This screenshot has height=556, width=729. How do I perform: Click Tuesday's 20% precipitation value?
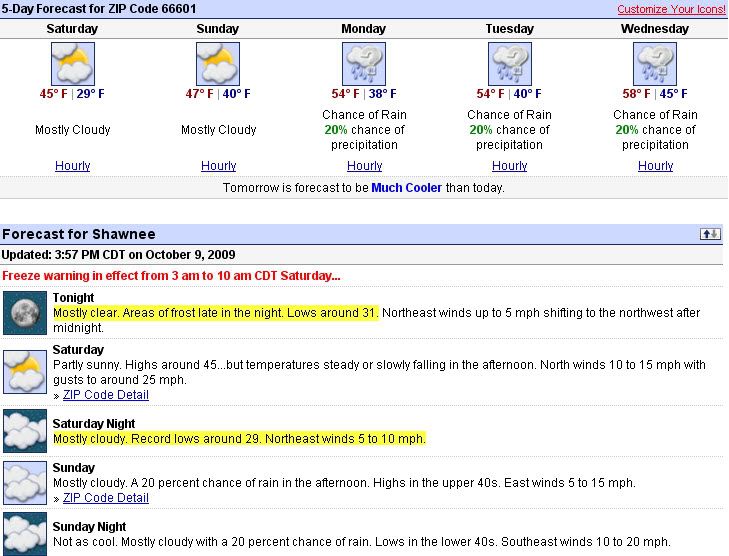(x=481, y=130)
